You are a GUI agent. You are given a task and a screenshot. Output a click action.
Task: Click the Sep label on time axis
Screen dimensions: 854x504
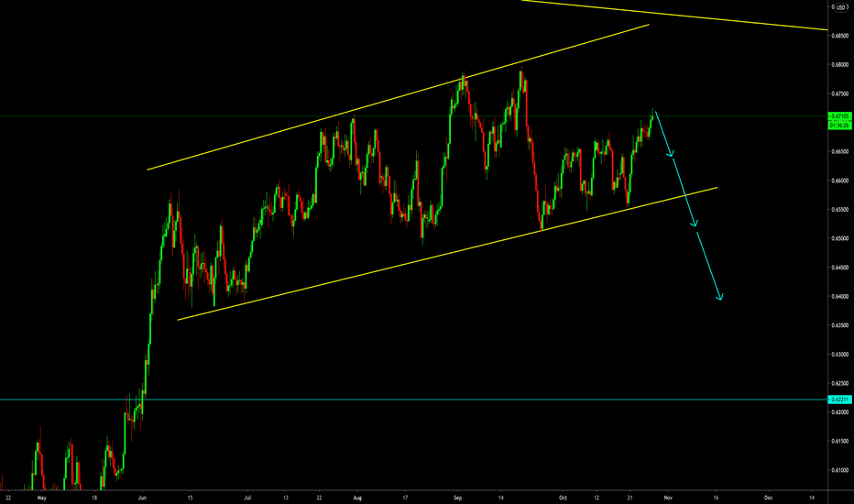click(x=457, y=498)
